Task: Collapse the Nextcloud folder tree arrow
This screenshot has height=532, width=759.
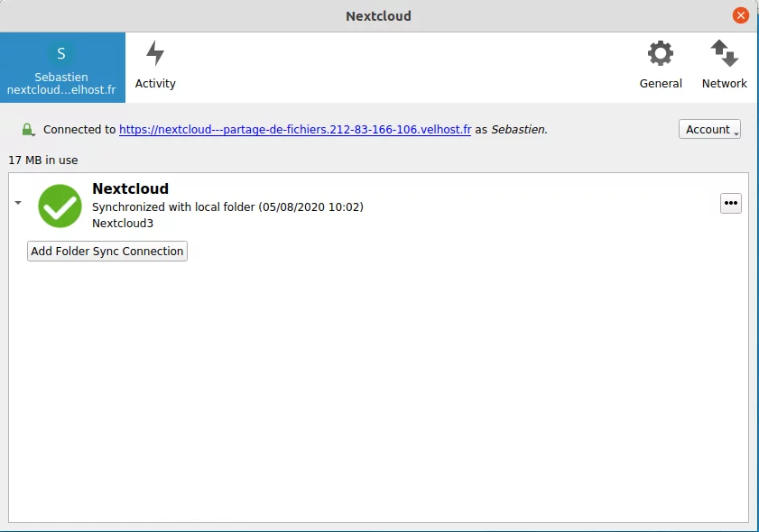Action: tap(18, 203)
